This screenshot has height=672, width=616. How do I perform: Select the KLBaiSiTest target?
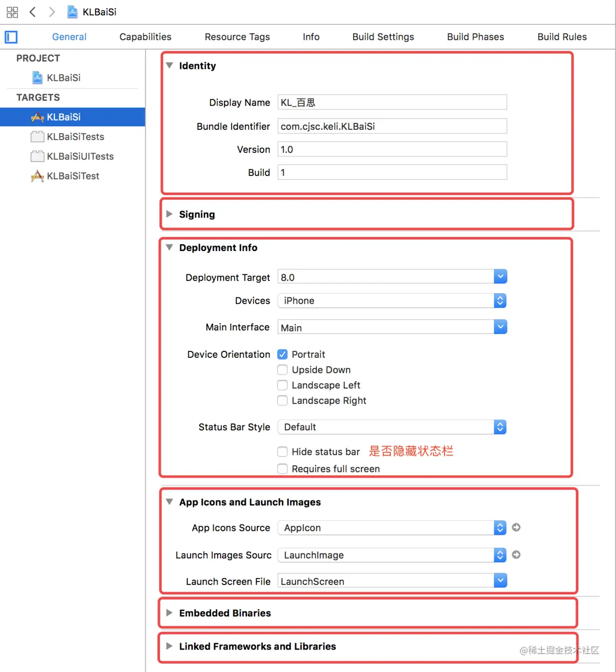point(73,176)
